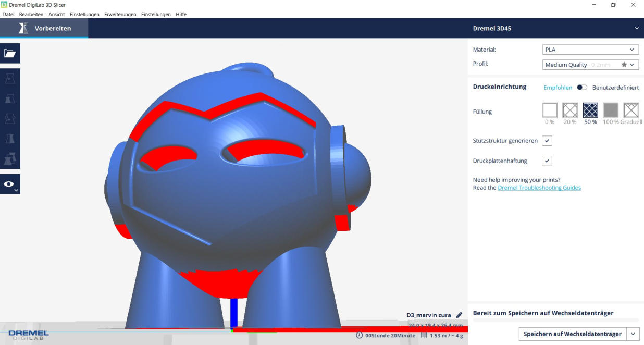Select Graduell infill option
This screenshot has width=644, height=345.
coord(631,110)
